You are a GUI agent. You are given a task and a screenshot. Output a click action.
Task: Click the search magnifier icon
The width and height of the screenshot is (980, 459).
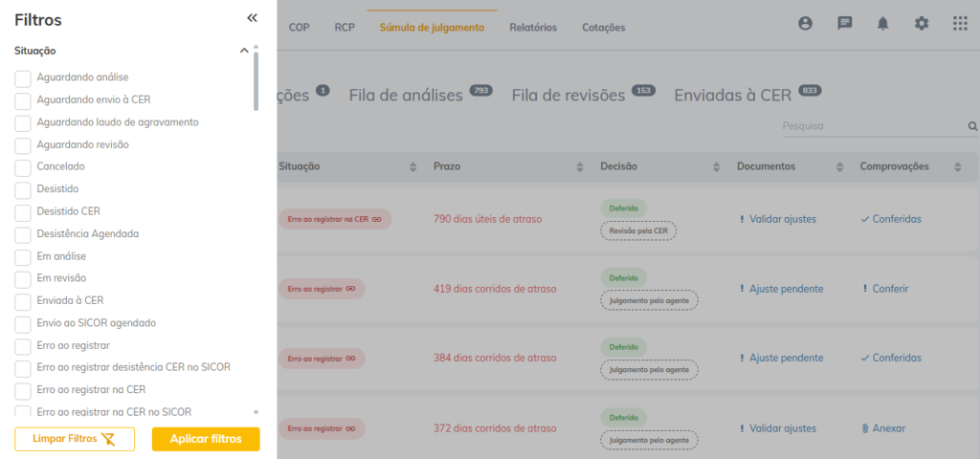[972, 126]
